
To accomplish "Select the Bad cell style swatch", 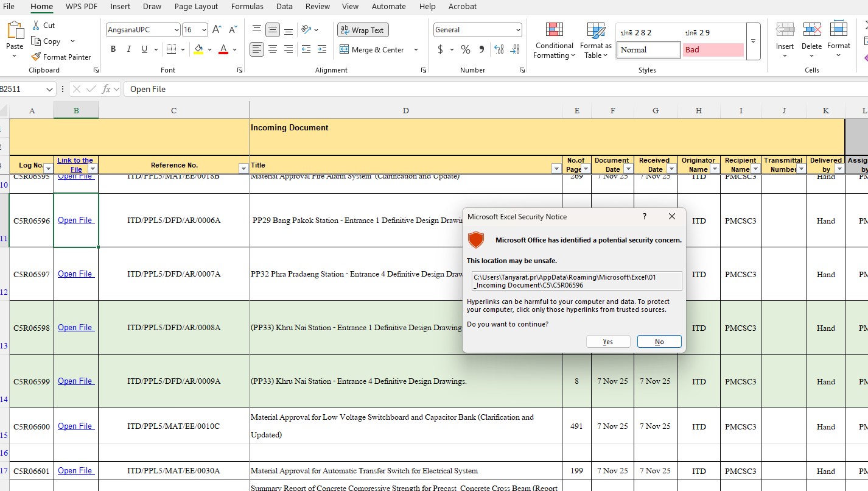I will [x=713, y=50].
